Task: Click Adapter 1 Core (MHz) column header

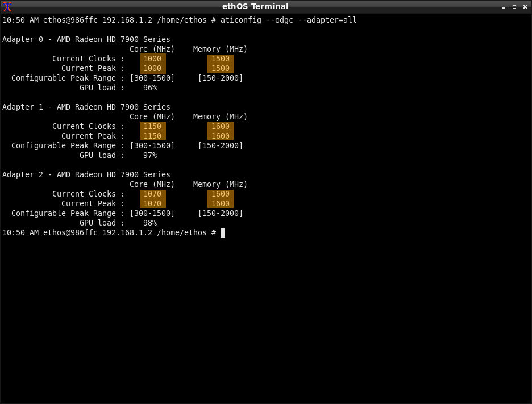Action: (x=152, y=116)
